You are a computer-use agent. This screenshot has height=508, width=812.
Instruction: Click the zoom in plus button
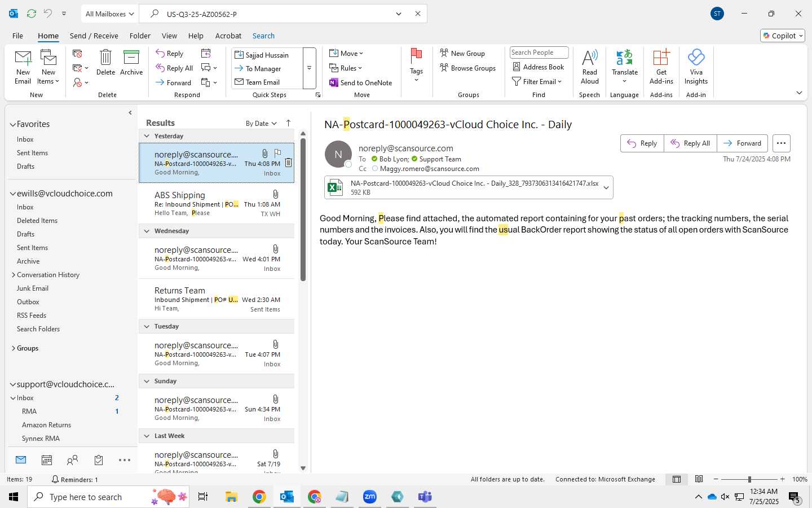[x=782, y=479]
